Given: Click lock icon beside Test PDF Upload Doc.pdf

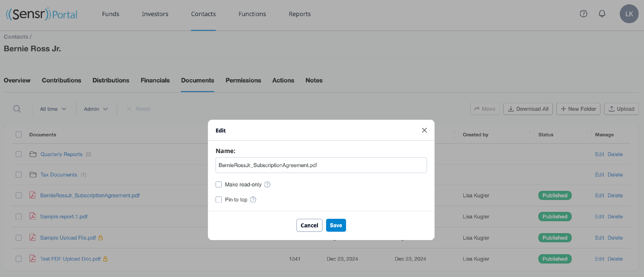Looking at the screenshot, I should 105,259.
